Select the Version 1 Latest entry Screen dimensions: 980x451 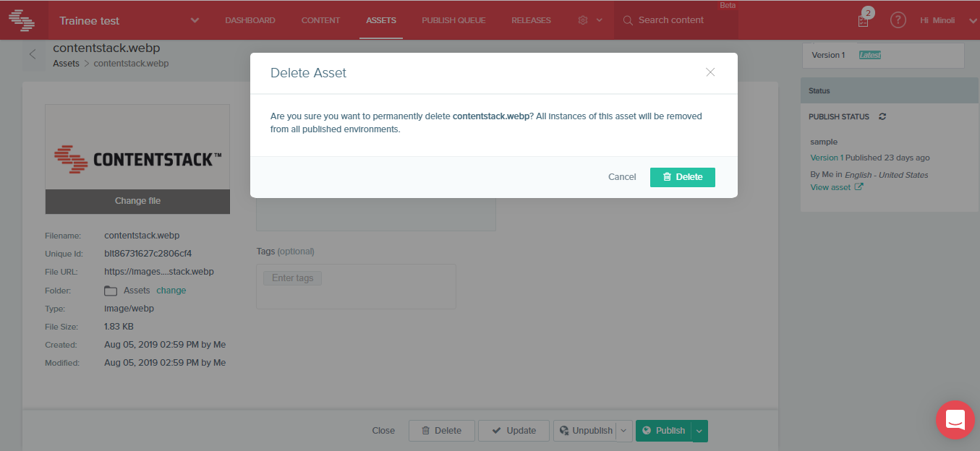tap(883, 56)
